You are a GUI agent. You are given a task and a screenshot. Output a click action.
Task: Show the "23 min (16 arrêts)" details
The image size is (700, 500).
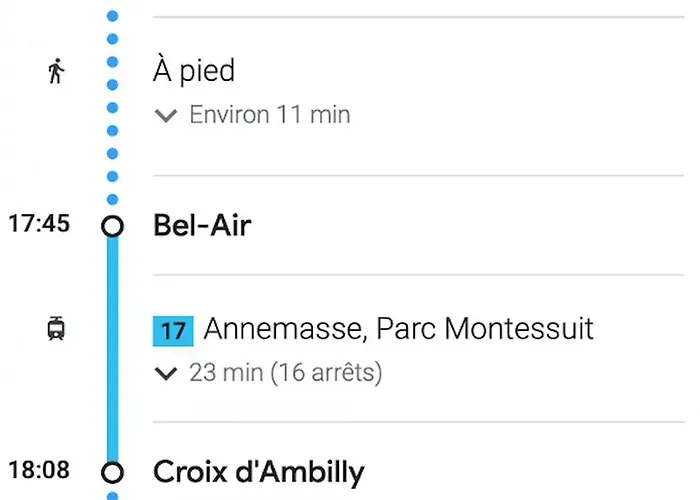[285, 374]
